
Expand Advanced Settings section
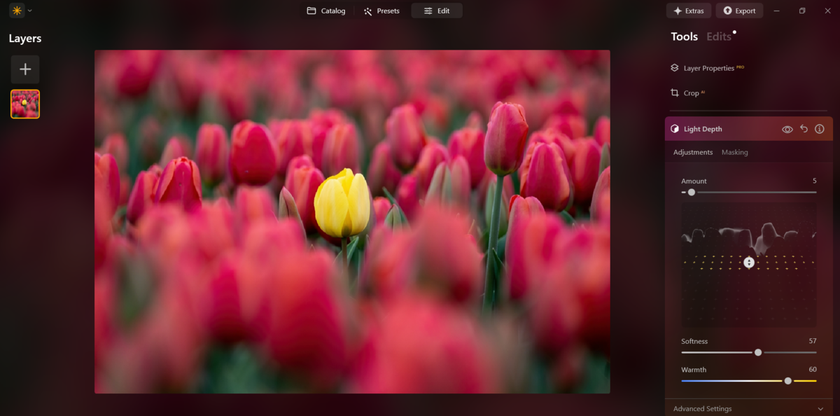[x=748, y=409]
